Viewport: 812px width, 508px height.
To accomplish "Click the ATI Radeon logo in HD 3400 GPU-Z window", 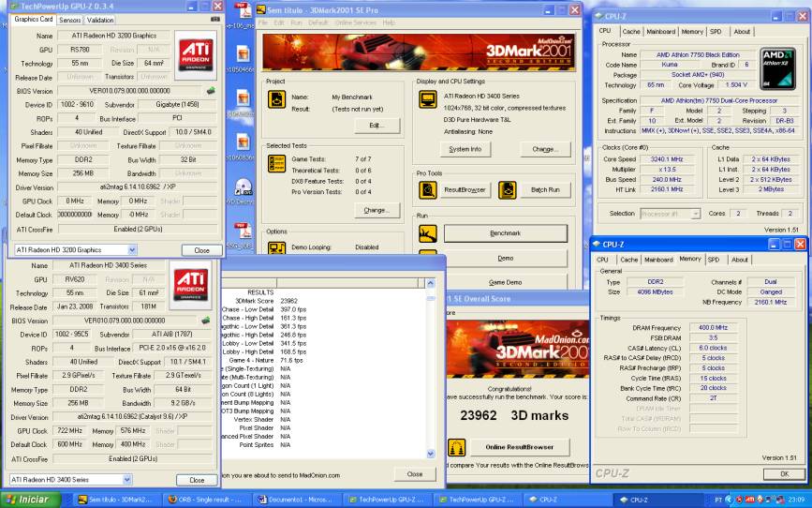I will pos(190,285).
